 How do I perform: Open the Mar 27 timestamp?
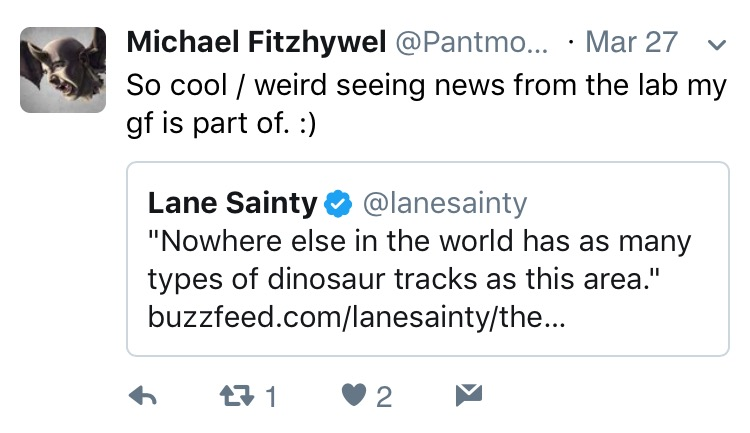click(631, 43)
